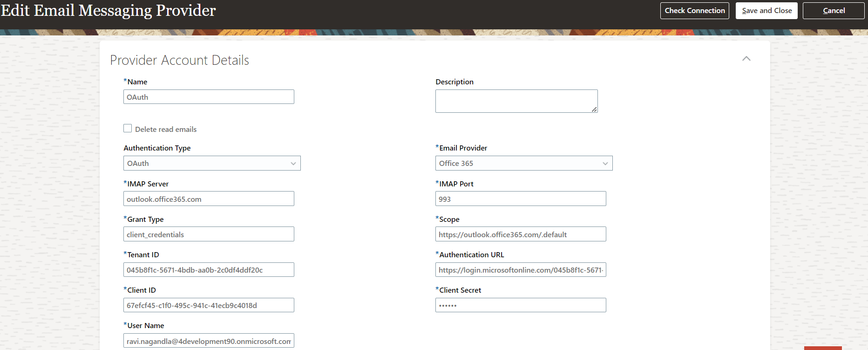Click the Name input field
868x350 pixels.
coord(209,97)
